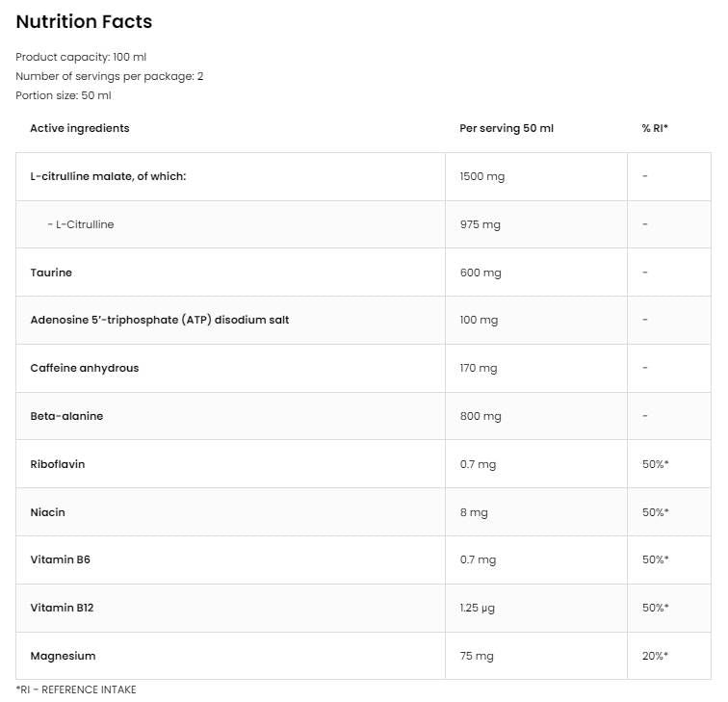
Task: Click the Nutrition Facts heading
Action: 84,21
